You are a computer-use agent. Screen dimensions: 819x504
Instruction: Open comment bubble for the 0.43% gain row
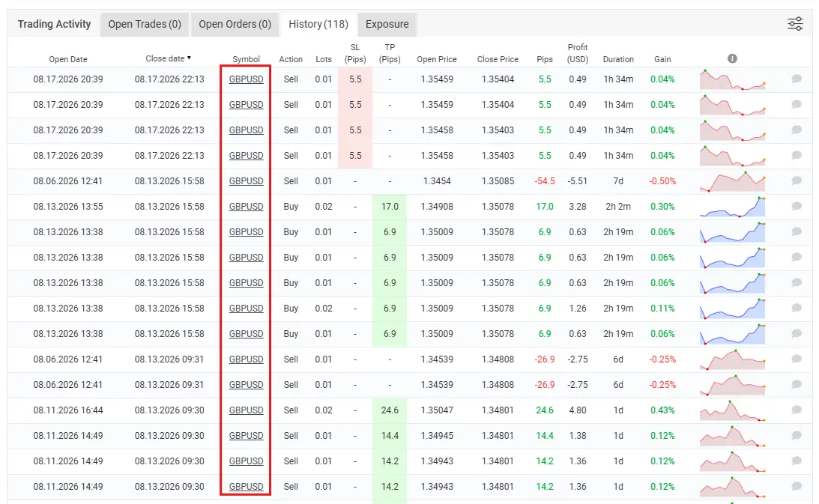[796, 410]
